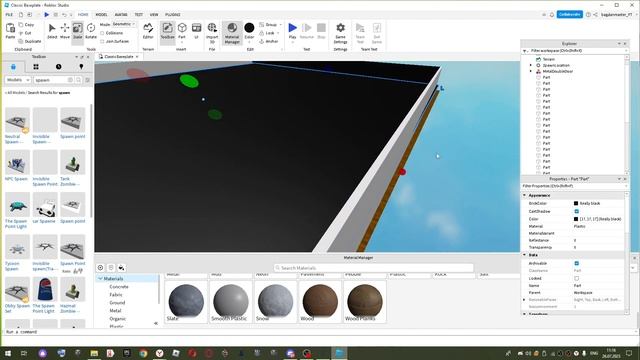This screenshot has width=640, height=360.
Task: Open the Group dropdown arrow
Action: pyautogui.click(x=280, y=24)
